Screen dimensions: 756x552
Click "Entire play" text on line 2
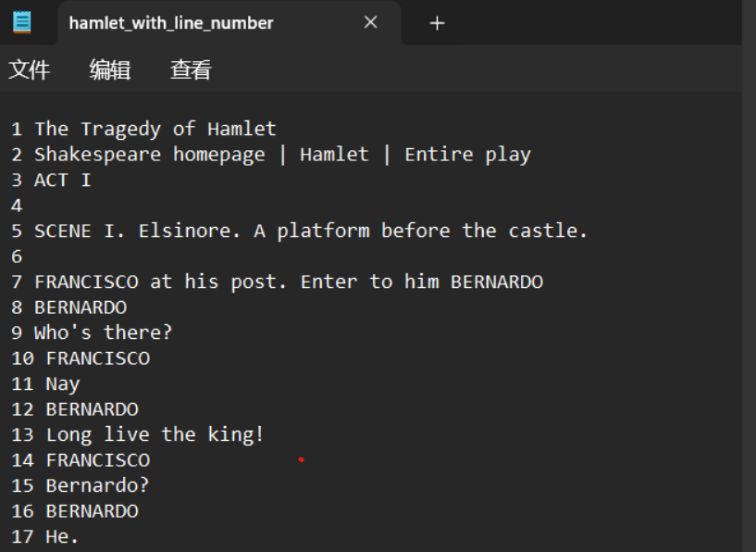point(467,155)
